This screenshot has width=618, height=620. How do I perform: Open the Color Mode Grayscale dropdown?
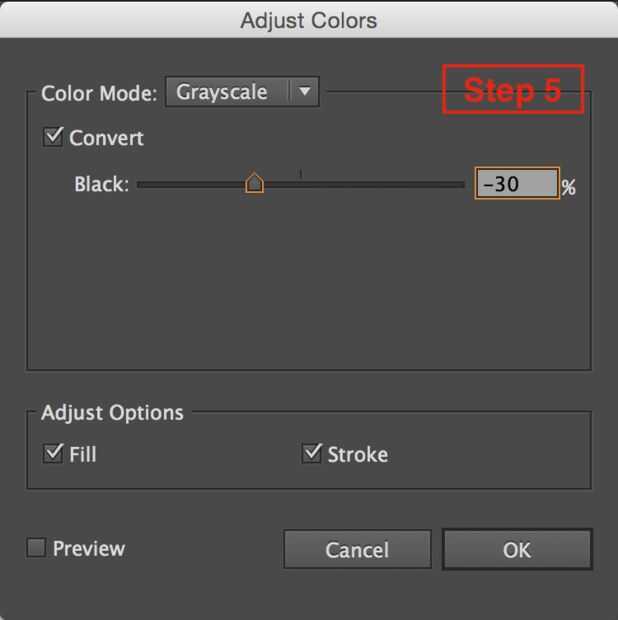coord(228,93)
